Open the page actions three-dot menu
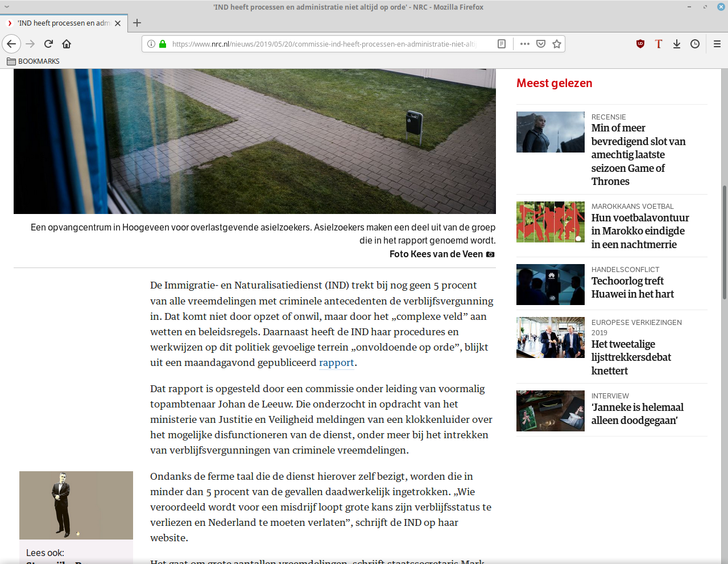Image resolution: width=728 pixels, height=564 pixels. pyautogui.click(x=524, y=44)
